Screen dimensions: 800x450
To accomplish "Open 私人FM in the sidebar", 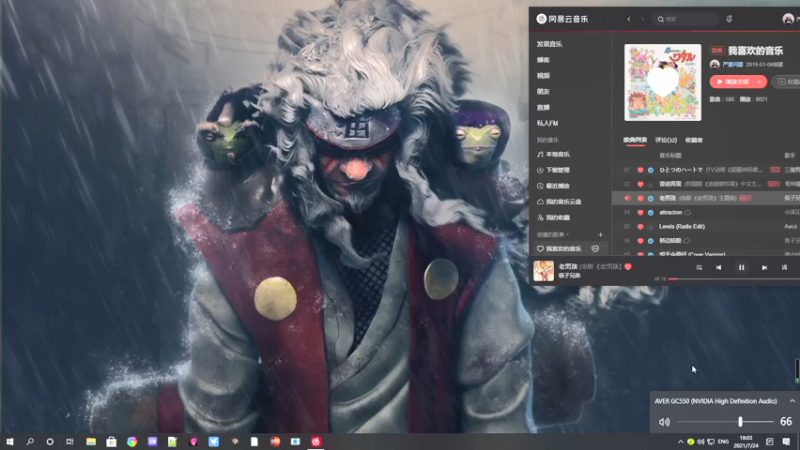I will (x=547, y=123).
